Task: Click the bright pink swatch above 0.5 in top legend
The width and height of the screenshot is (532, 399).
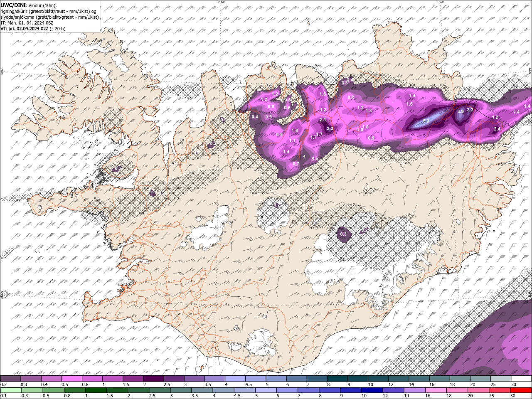Action: 71,379
